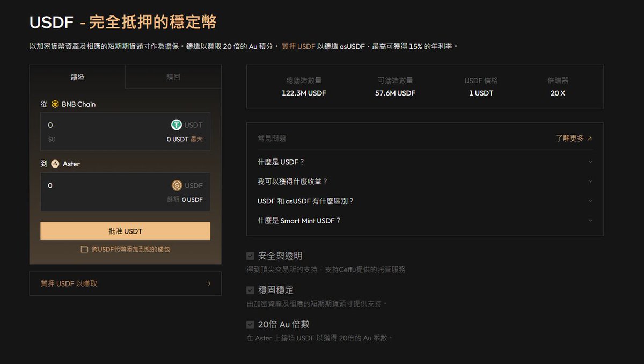Click the 總鑄造數量 label
The height and width of the screenshot is (364, 644).
(304, 81)
